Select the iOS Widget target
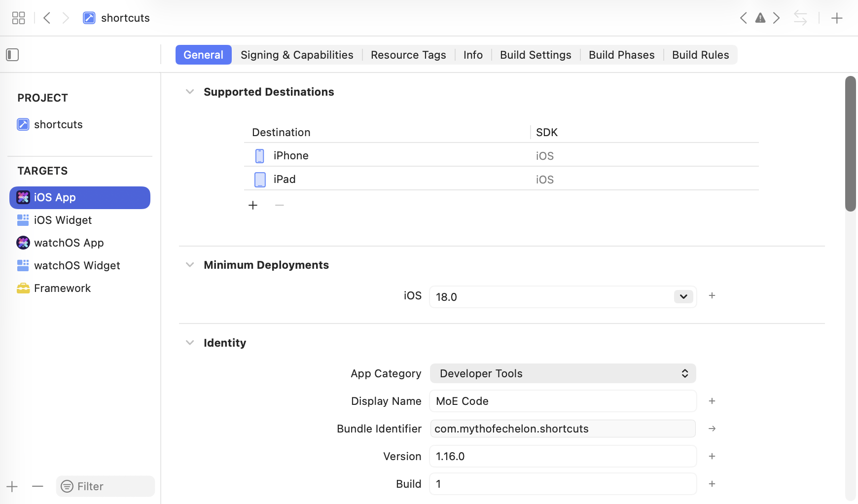The image size is (858, 504). [80, 220]
